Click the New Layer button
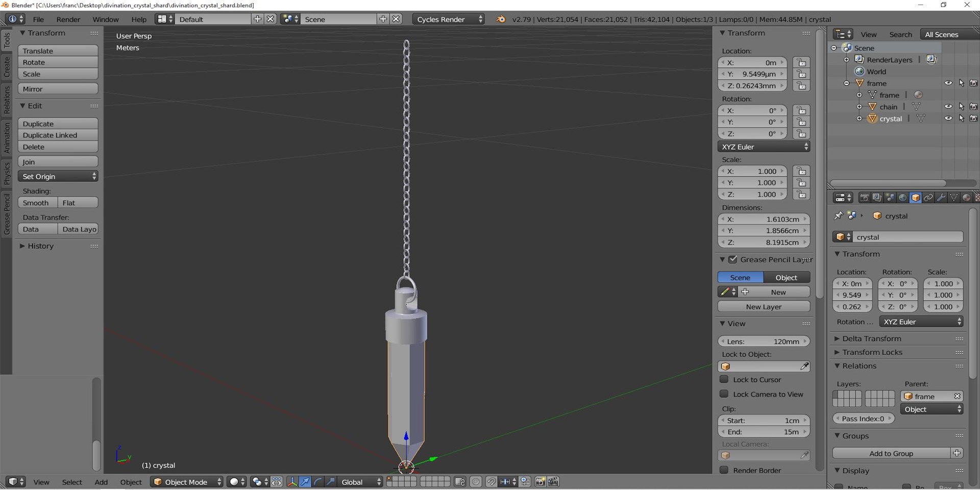This screenshot has width=980, height=490. (764, 307)
